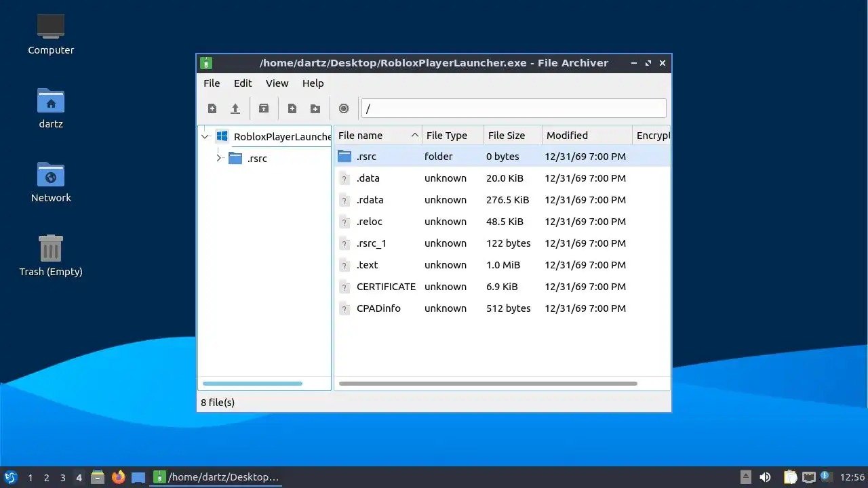
Task: Click the Extract files toolbar icon
Action: (264, 108)
